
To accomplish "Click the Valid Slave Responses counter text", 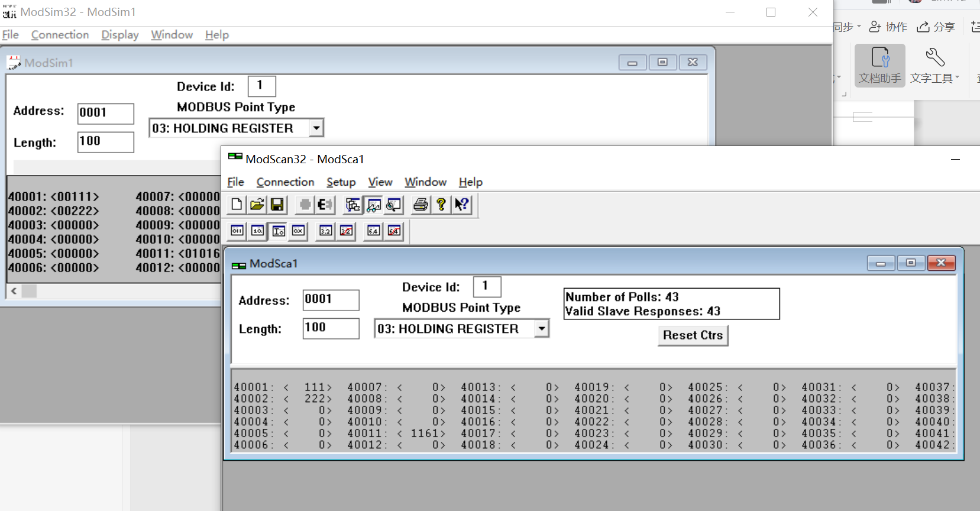I will pyautogui.click(x=643, y=311).
